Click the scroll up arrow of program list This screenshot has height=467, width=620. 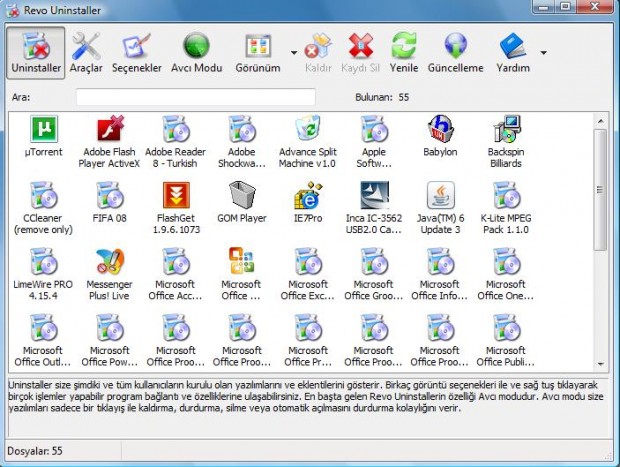(601, 121)
